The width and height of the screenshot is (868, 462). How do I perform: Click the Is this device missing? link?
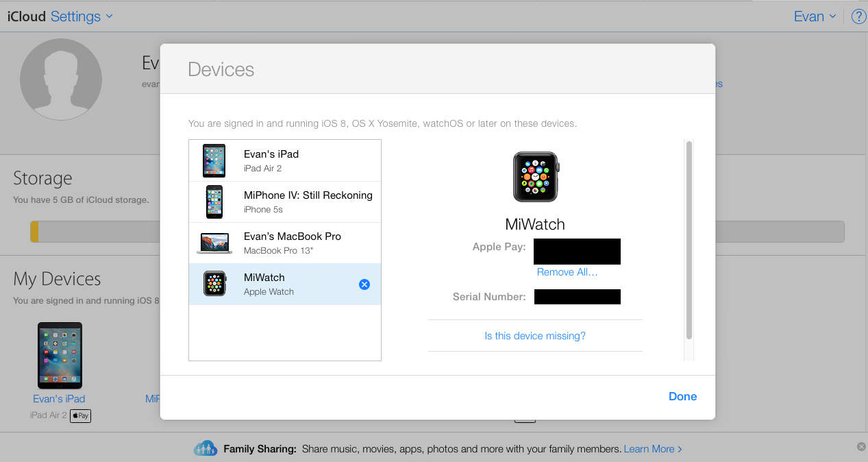point(535,336)
